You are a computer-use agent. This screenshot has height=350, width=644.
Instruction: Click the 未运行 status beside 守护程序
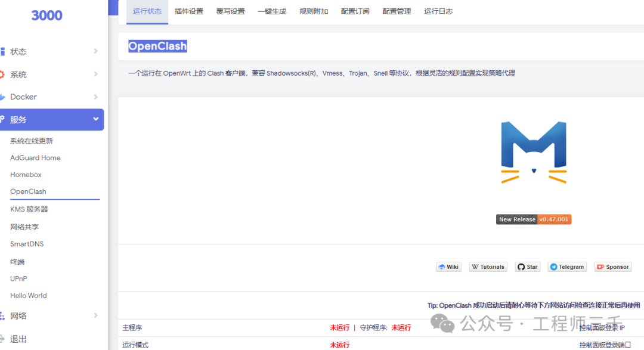[401, 328]
